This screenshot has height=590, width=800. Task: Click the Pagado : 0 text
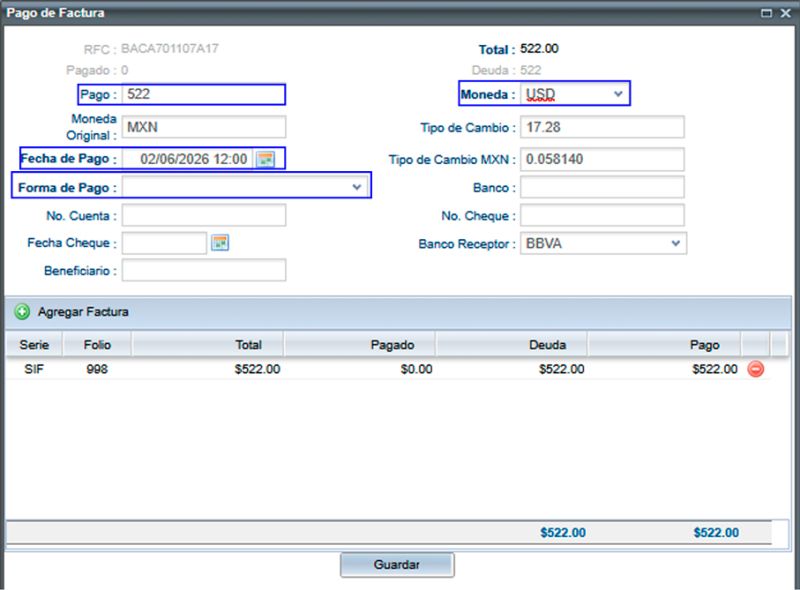tap(97, 70)
